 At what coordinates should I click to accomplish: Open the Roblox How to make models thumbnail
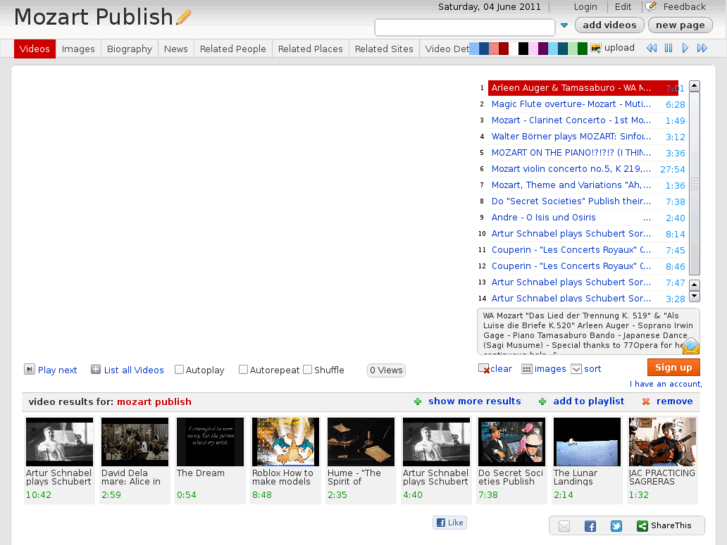286,442
